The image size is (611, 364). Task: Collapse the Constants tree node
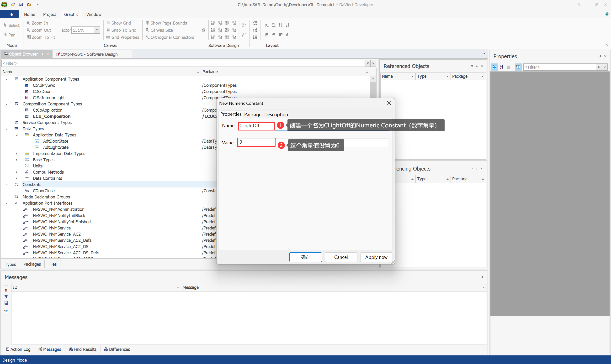[x=7, y=185]
